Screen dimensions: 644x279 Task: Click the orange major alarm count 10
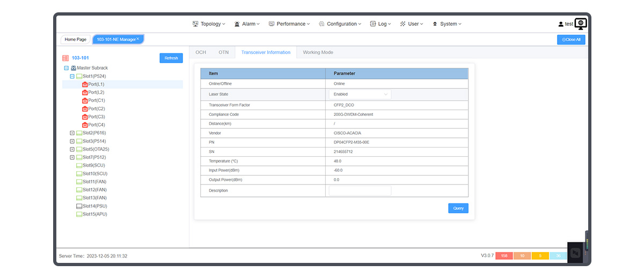[x=522, y=256]
